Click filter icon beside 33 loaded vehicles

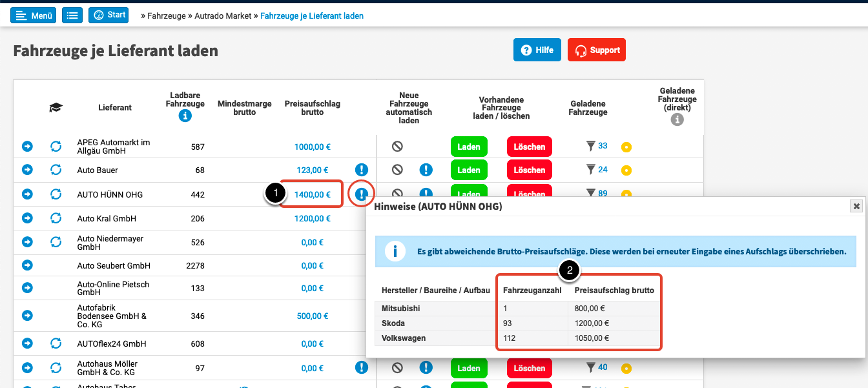coord(590,147)
